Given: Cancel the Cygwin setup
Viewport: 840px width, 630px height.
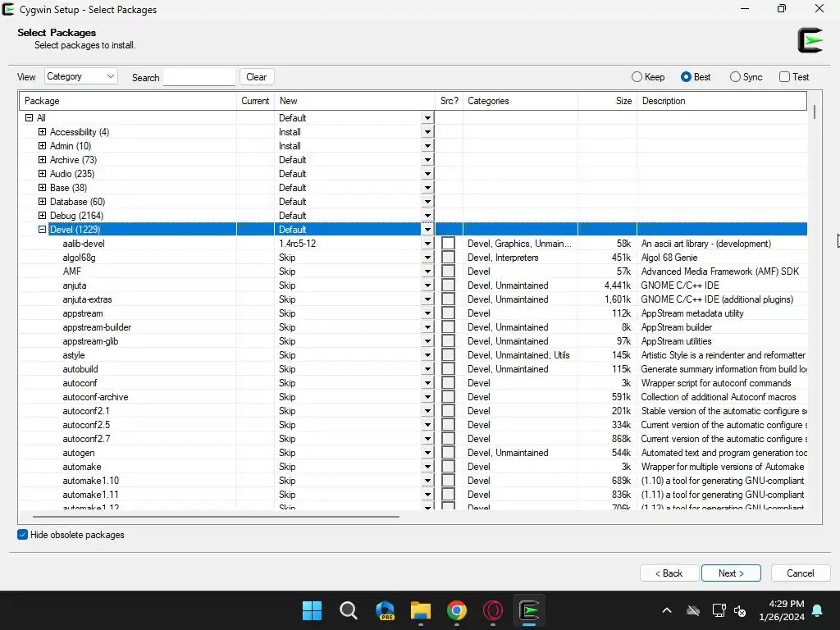Looking at the screenshot, I should (x=801, y=573).
